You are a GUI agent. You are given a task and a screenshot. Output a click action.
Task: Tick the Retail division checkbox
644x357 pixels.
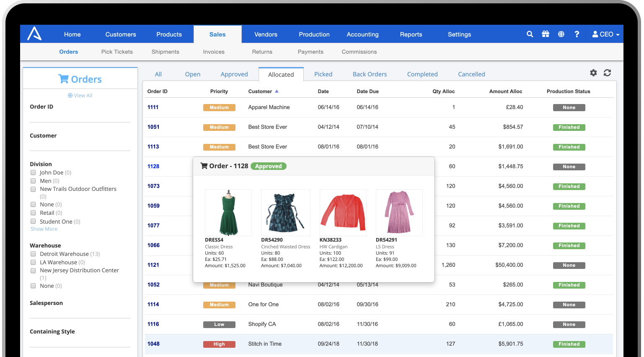click(33, 213)
